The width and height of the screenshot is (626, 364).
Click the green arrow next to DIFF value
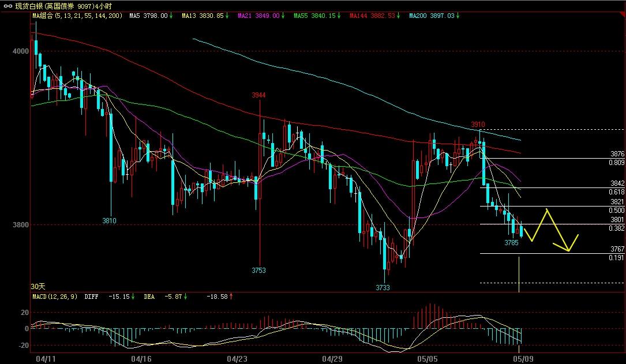point(133,297)
